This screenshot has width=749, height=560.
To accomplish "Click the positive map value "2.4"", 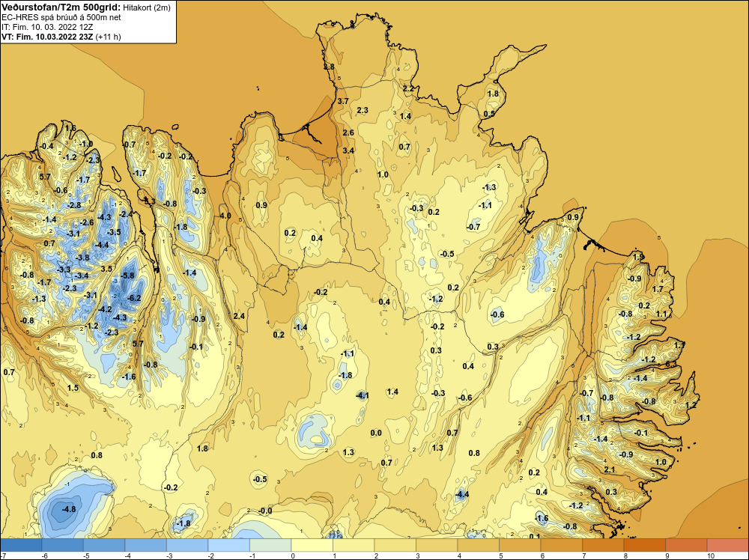I will [240, 316].
